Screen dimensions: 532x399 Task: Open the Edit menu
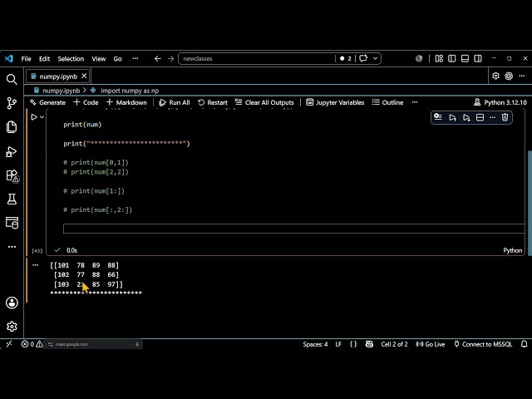click(x=44, y=59)
